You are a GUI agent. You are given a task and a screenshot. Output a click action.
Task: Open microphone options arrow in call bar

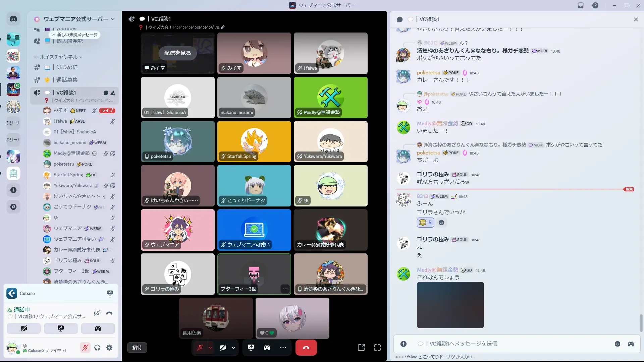tap(210, 348)
